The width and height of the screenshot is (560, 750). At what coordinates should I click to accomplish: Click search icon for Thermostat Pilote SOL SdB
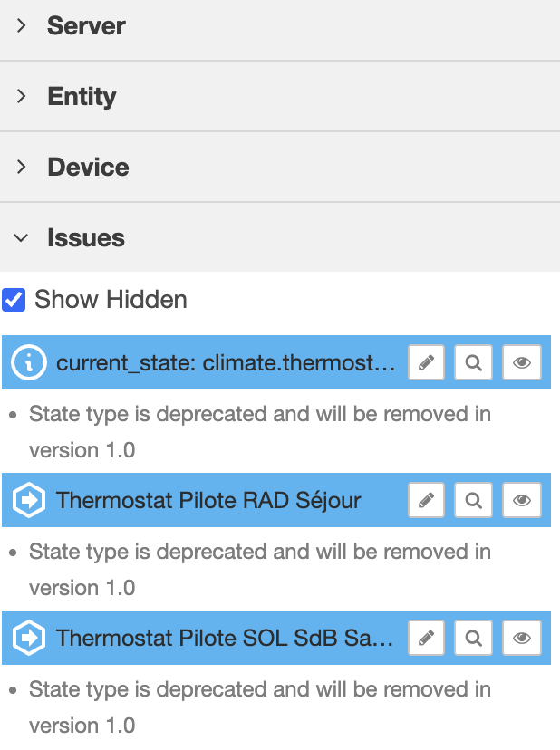473,638
